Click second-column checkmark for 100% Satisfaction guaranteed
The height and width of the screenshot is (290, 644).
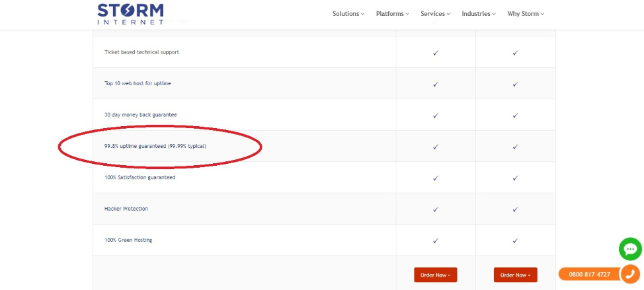click(x=515, y=178)
